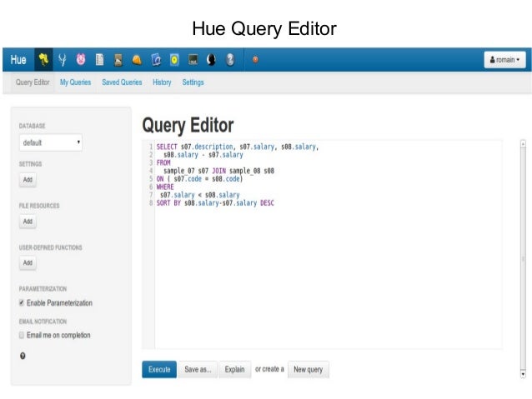Click the scrollbar up arrow
Viewport: 532px width, 399px height.
point(523,144)
